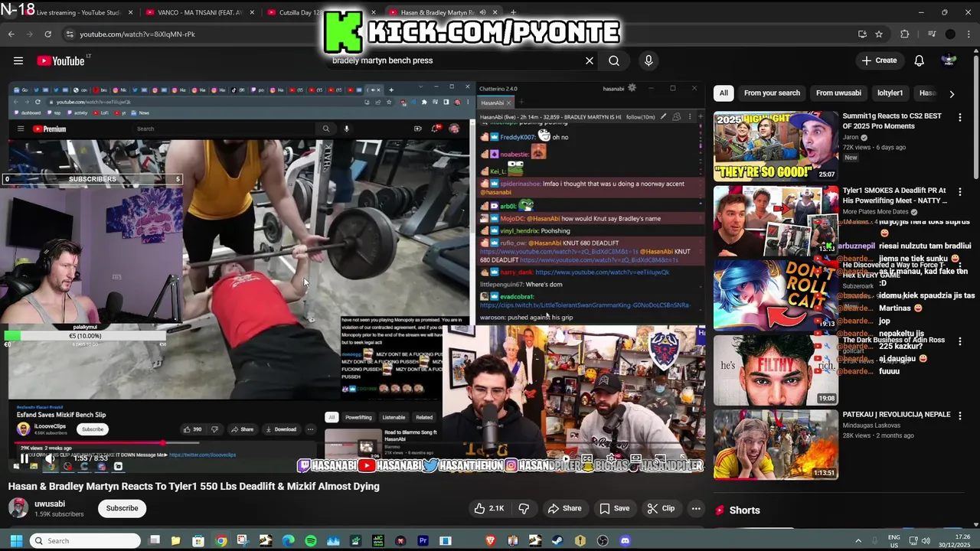View site information icon in address bar

click(x=70, y=34)
